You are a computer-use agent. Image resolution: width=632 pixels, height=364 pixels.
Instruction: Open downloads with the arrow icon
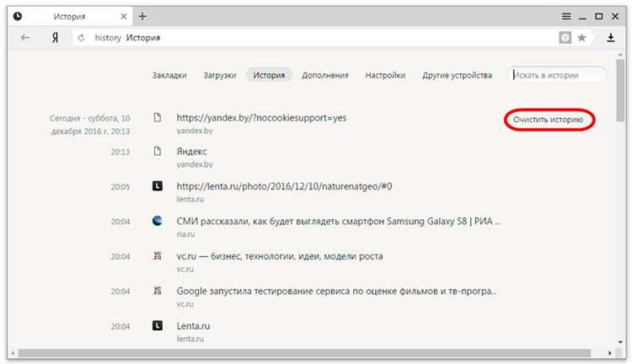tap(610, 38)
